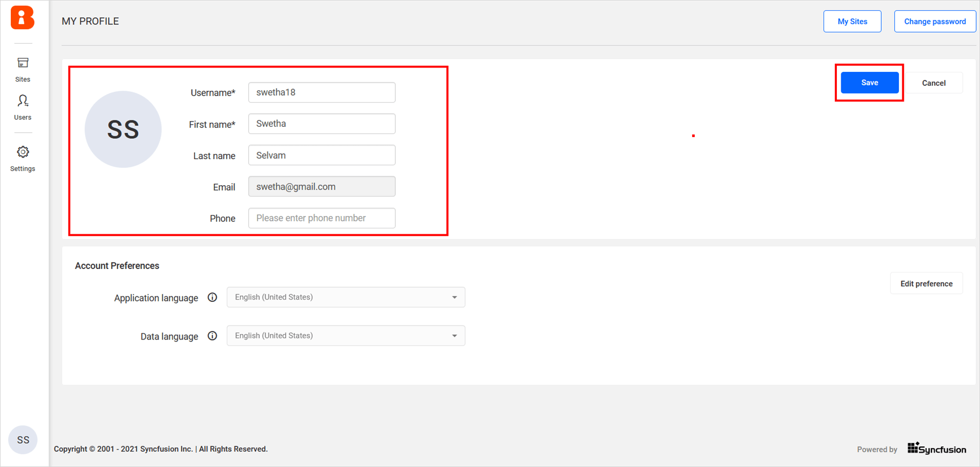Click the copyright text in footer

pyautogui.click(x=161, y=449)
